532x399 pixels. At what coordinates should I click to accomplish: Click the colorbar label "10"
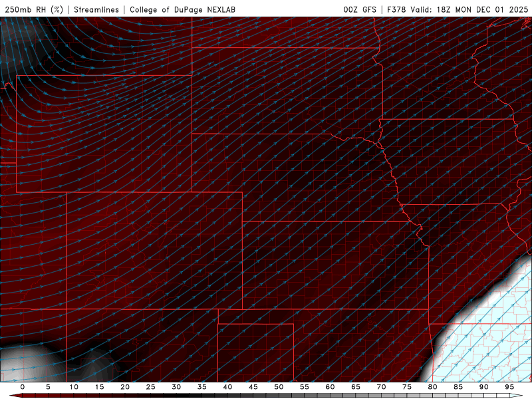(x=74, y=387)
